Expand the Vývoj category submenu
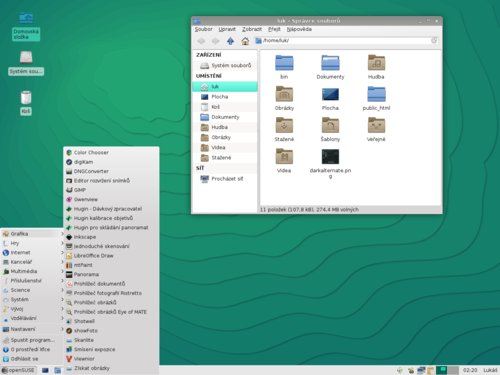Image resolution: width=500 pixels, height=375 pixels. pos(32,309)
